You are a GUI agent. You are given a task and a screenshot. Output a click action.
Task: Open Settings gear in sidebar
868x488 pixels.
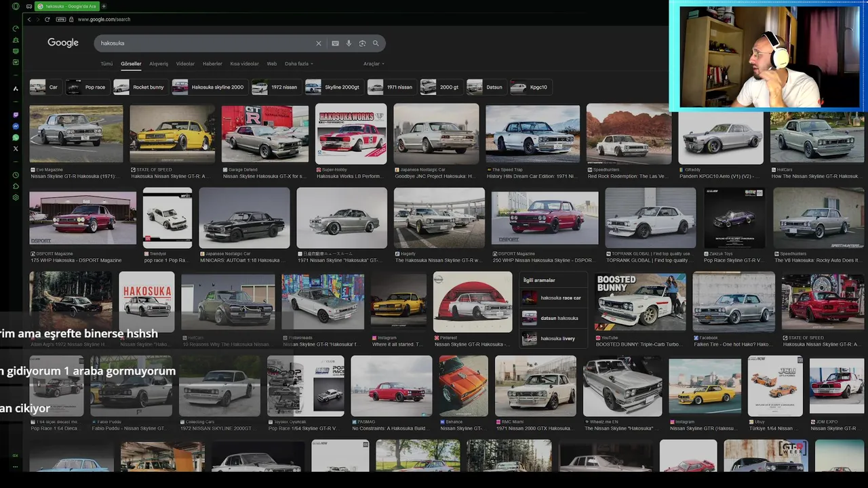tap(16, 197)
